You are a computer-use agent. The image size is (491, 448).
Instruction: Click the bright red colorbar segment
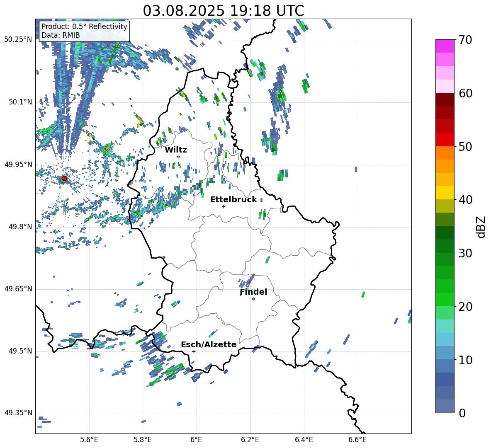(445, 140)
